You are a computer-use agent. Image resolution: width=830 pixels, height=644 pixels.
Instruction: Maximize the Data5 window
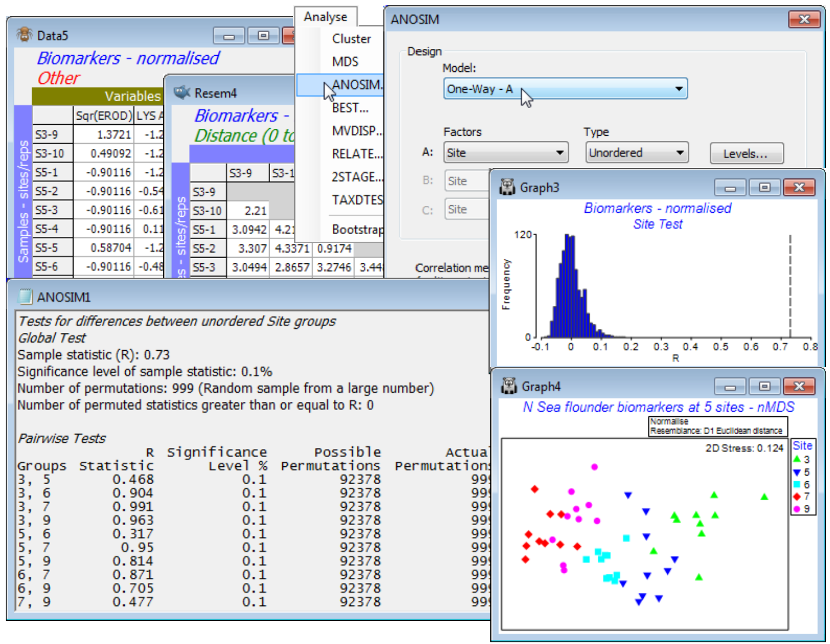tap(263, 36)
